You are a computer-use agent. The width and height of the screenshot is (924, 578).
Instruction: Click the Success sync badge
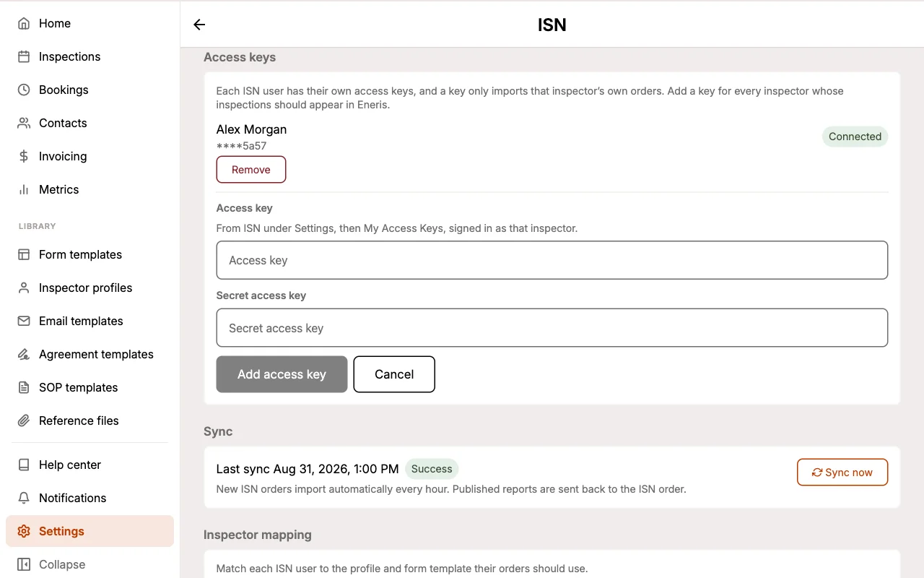click(432, 469)
